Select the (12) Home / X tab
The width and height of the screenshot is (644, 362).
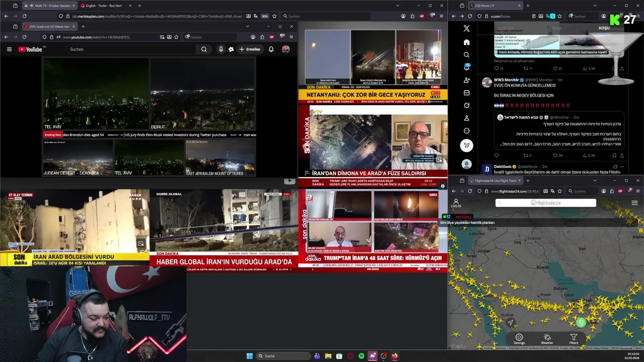(x=495, y=6)
